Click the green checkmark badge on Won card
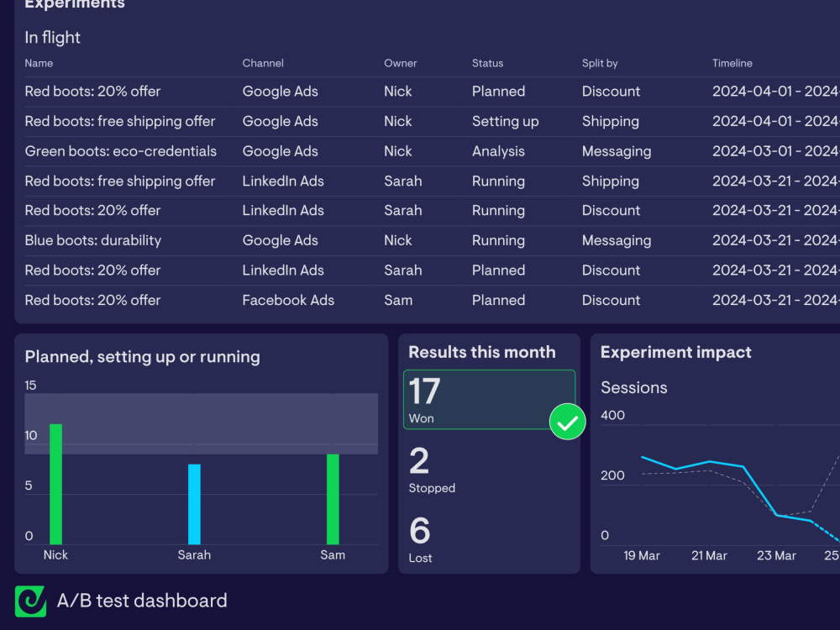Viewport: 840px width, 630px height. (567, 422)
